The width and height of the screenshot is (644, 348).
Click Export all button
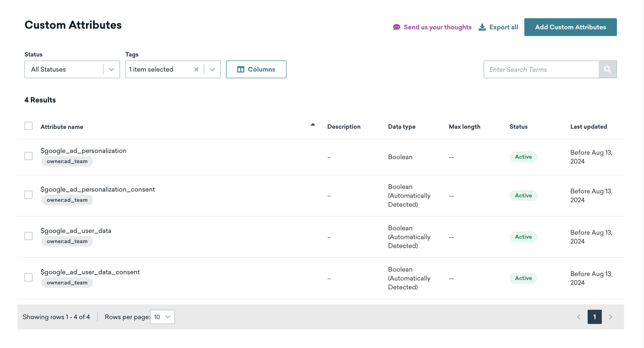point(498,27)
